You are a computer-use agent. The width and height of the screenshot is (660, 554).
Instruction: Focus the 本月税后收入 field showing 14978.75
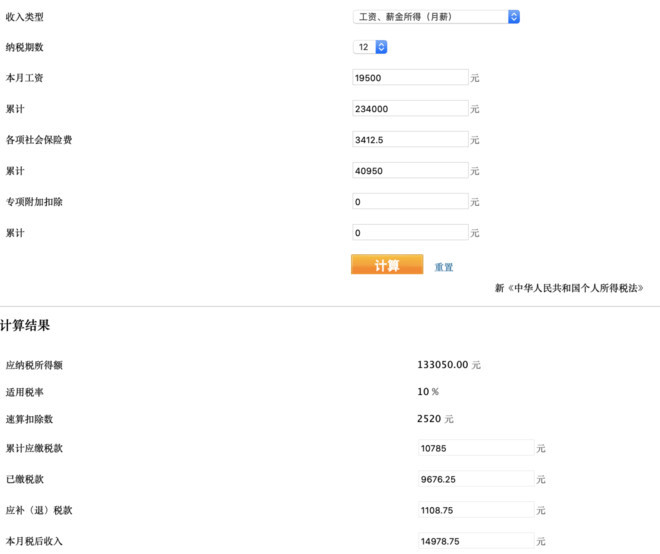(475, 541)
